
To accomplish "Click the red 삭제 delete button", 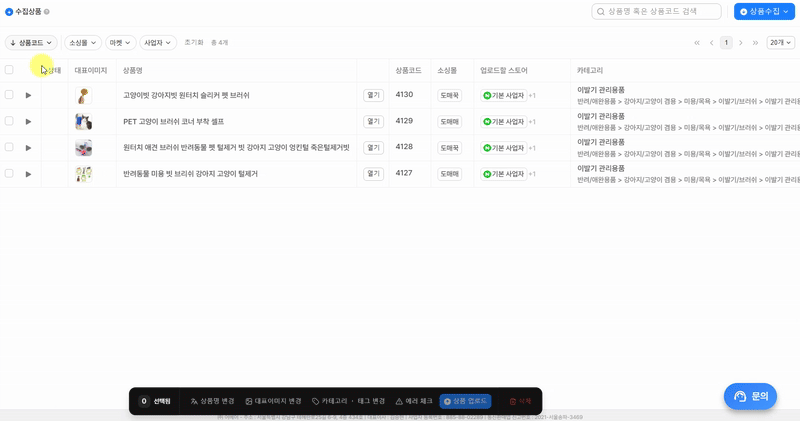I will tap(520, 401).
